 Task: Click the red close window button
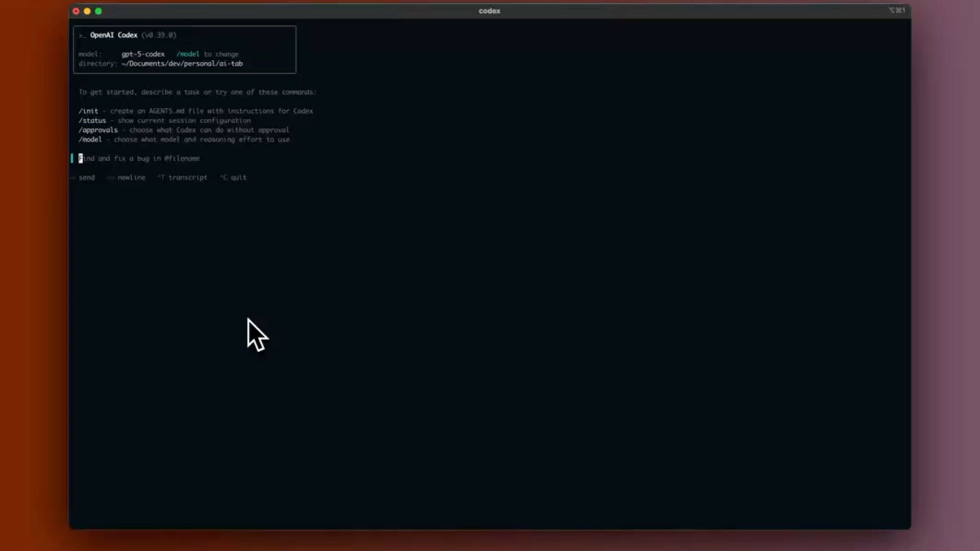point(76,11)
